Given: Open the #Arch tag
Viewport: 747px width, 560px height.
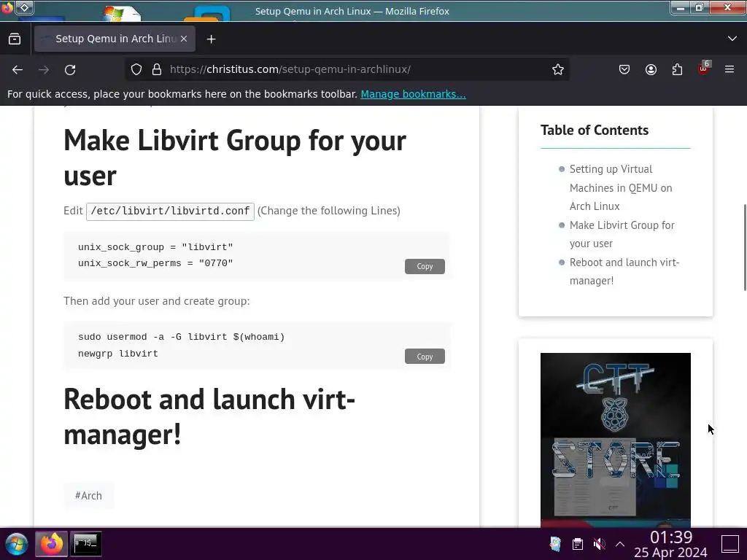Looking at the screenshot, I should (x=88, y=496).
